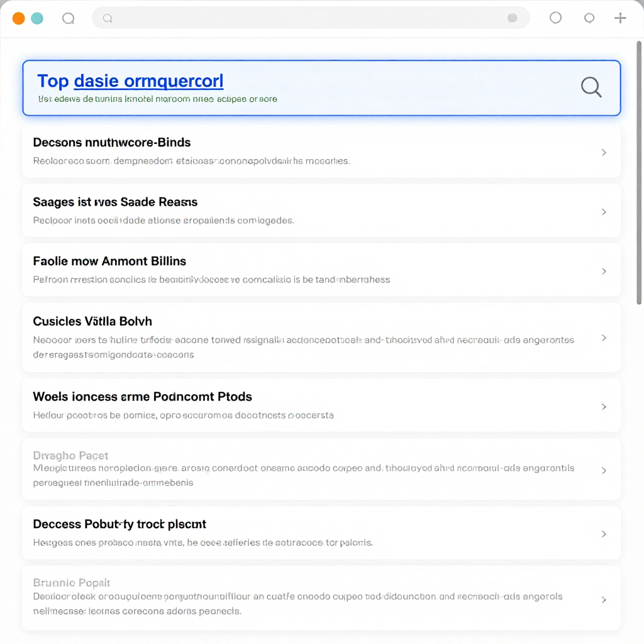This screenshot has width=644, height=644.
Task: Click the orange circle window button
Action: tap(19, 18)
